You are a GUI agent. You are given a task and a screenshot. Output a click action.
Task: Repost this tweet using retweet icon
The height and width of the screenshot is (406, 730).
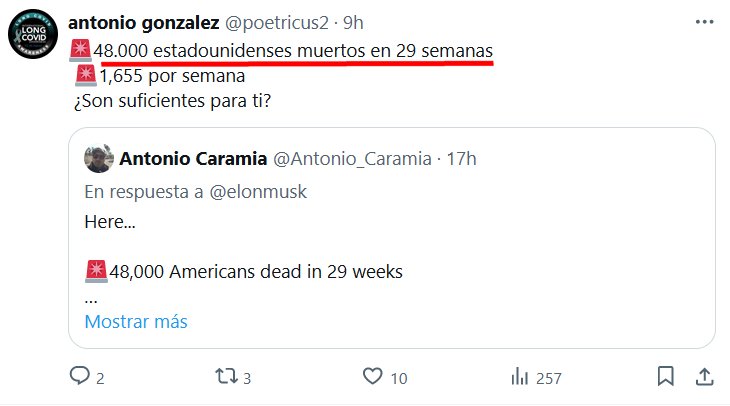(x=226, y=377)
